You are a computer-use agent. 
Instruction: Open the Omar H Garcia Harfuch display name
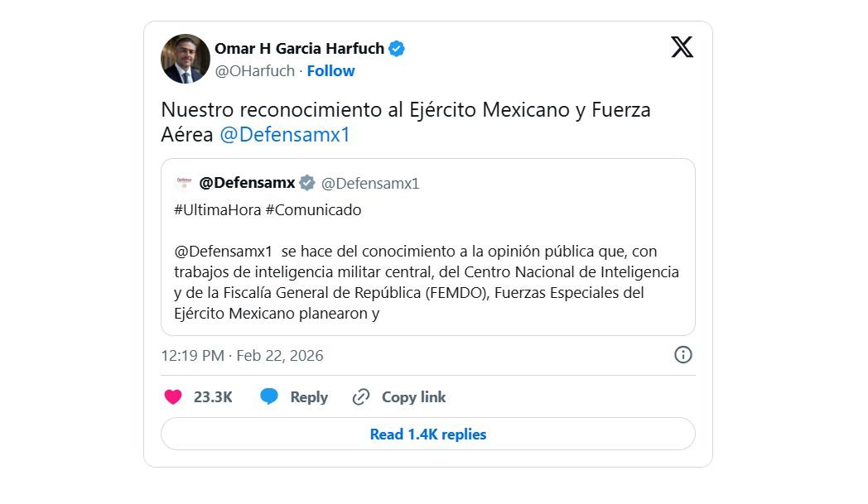pos(299,49)
